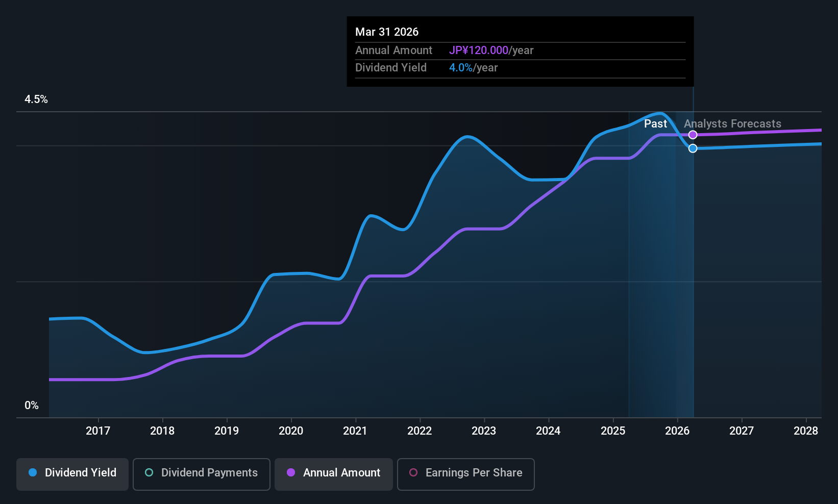The width and height of the screenshot is (838, 504).
Task: Select the purple Annual Amount data point
Action: 693,135
